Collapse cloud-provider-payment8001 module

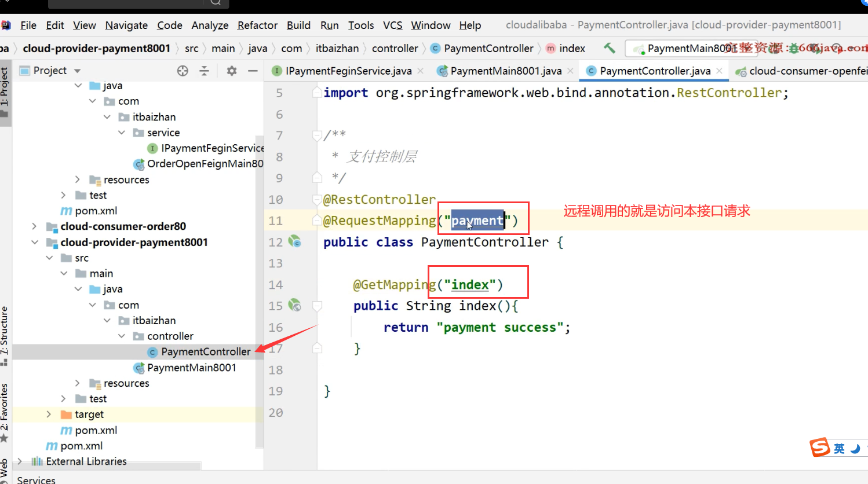click(34, 242)
